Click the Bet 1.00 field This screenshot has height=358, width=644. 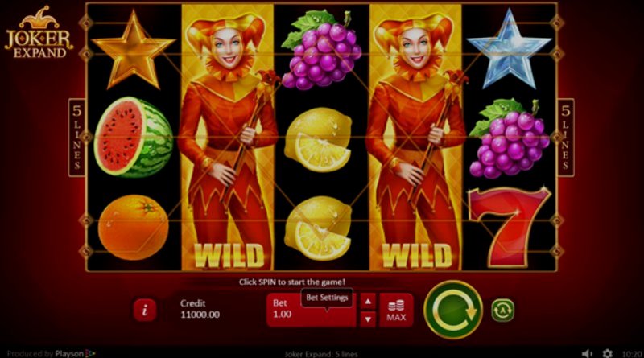click(x=311, y=311)
